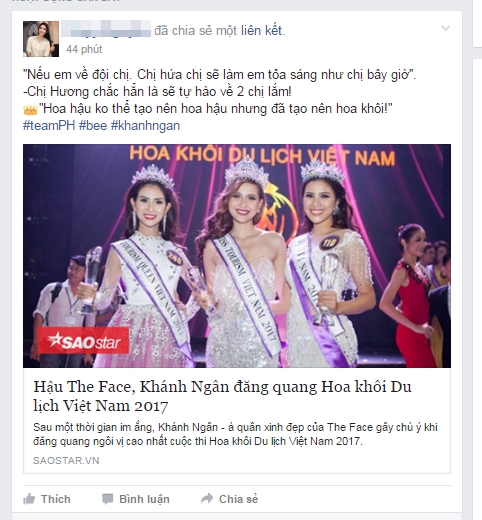Open the #bee hashtag
The width and height of the screenshot is (482, 520).
coord(93,126)
